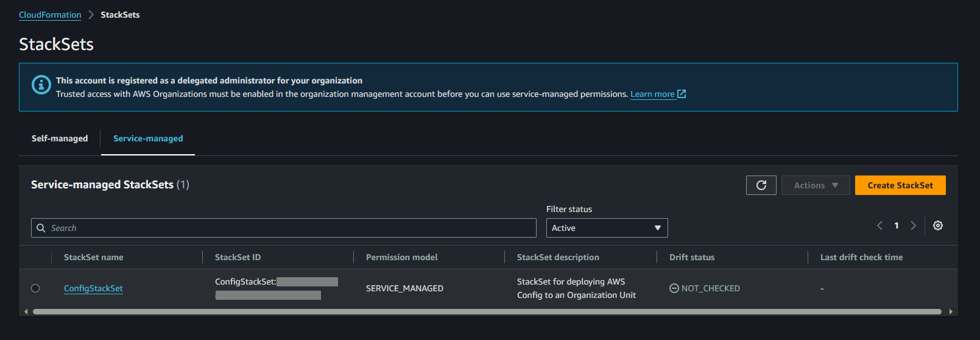Select the Service-managed tab
Viewport: 980px width, 340px height.
pos(148,138)
